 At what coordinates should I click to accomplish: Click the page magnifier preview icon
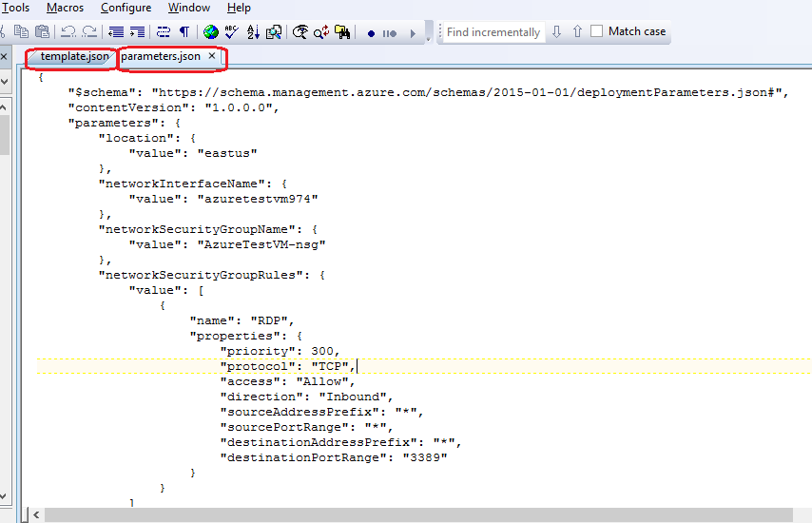274,32
